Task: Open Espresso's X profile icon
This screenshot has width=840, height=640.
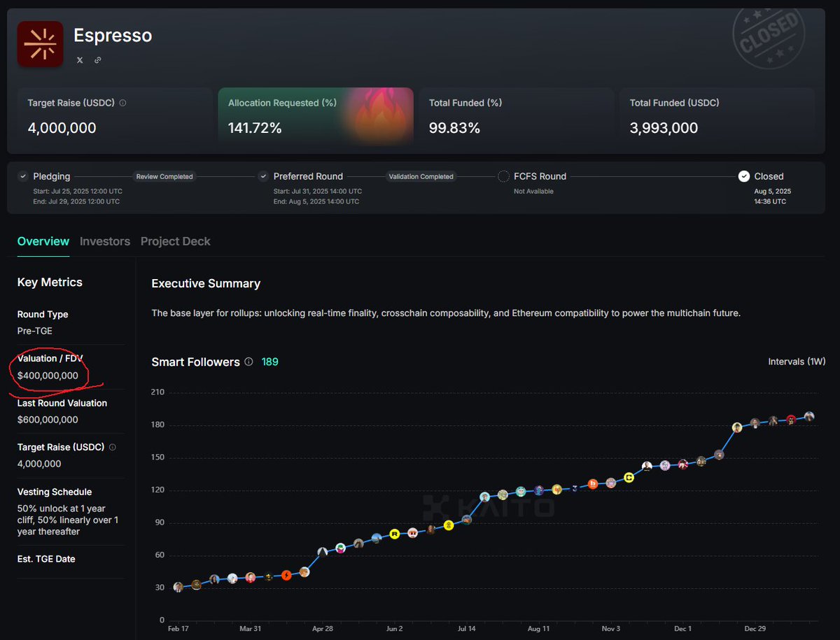Action: [x=80, y=60]
